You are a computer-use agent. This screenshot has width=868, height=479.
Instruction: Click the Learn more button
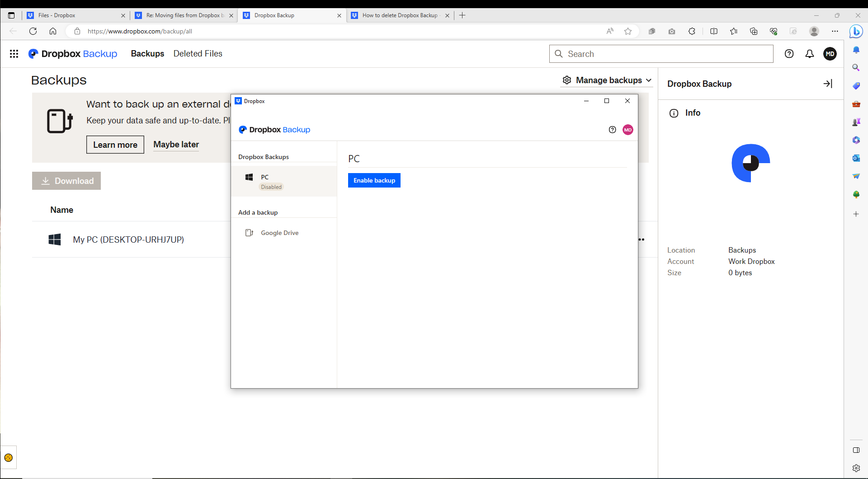115,145
